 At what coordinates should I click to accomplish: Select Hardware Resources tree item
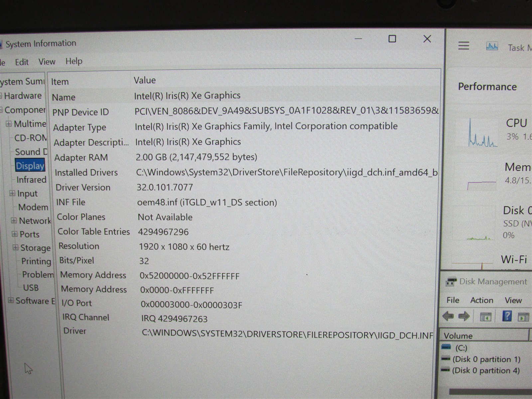(23, 96)
